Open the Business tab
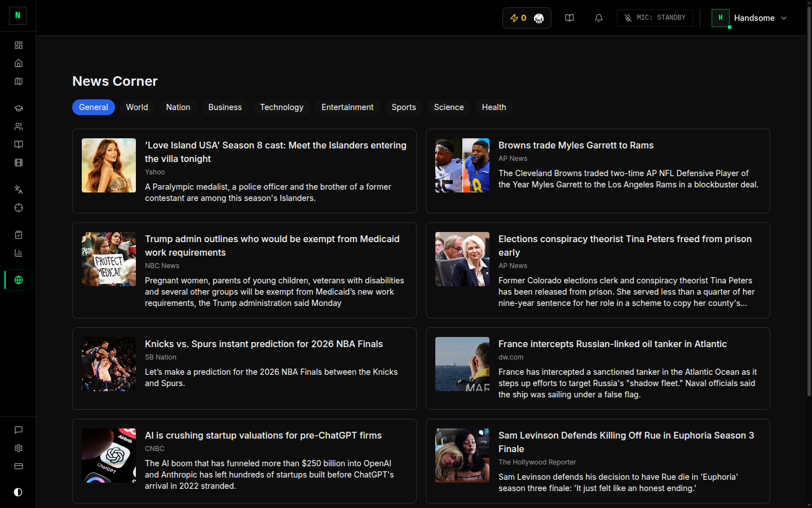The height and width of the screenshot is (508, 812). pyautogui.click(x=225, y=107)
